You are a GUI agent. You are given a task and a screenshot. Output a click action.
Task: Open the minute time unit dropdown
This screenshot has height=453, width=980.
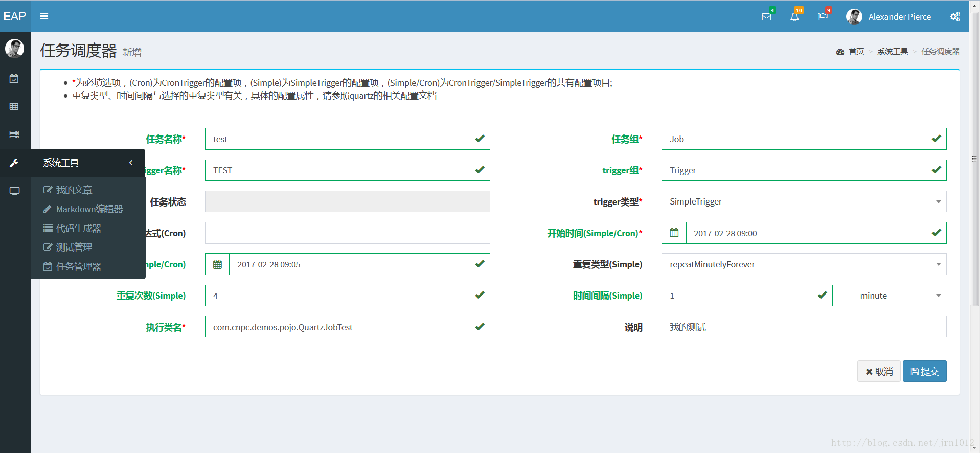pyautogui.click(x=899, y=296)
